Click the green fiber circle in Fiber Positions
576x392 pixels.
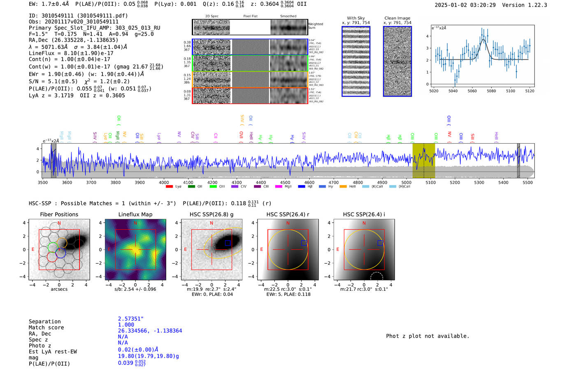tap(53, 247)
